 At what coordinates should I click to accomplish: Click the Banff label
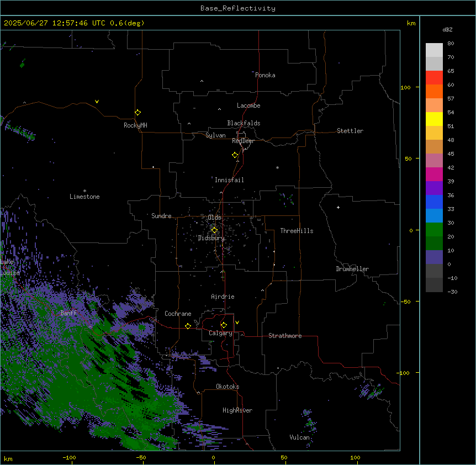point(68,313)
